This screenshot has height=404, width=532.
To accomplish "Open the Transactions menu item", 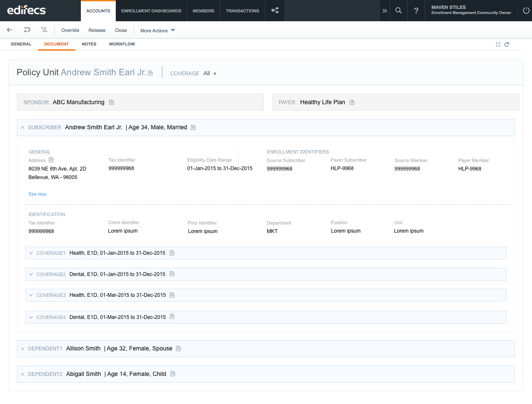I will click(243, 11).
